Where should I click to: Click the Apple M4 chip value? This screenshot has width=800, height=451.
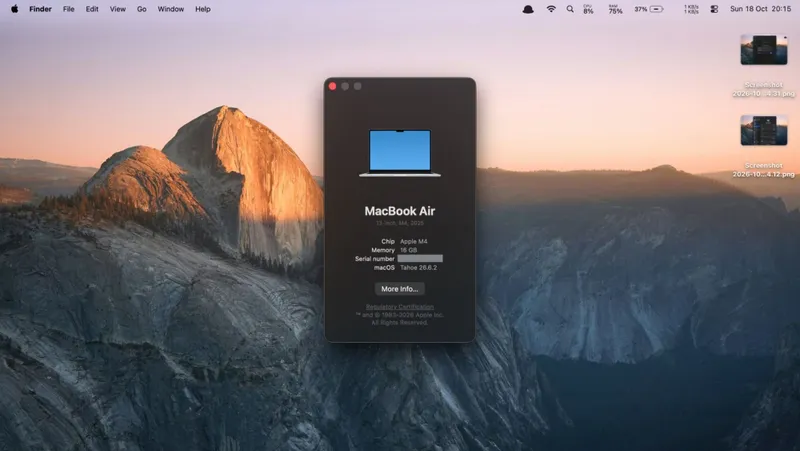(x=414, y=241)
